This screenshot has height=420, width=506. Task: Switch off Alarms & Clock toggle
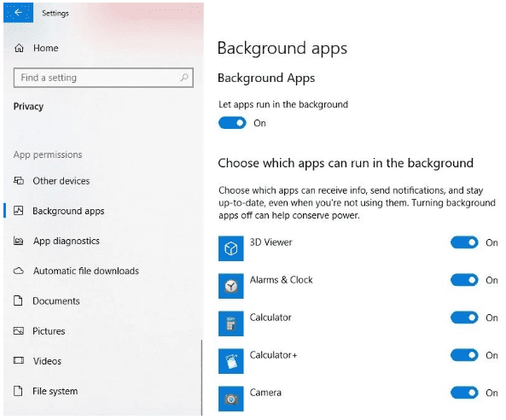pos(464,280)
